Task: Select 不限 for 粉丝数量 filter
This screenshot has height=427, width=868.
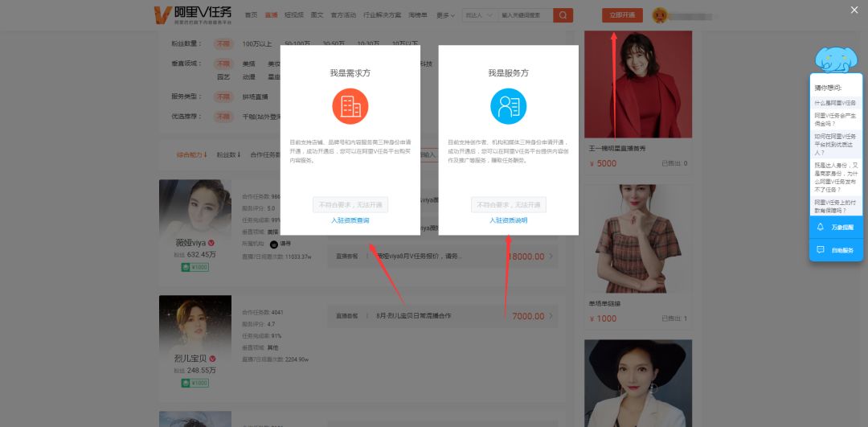Action: (223, 43)
